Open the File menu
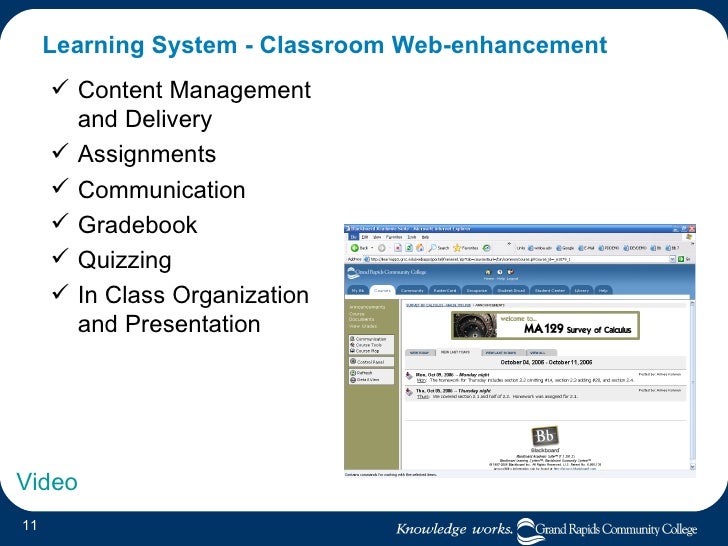 (353, 237)
